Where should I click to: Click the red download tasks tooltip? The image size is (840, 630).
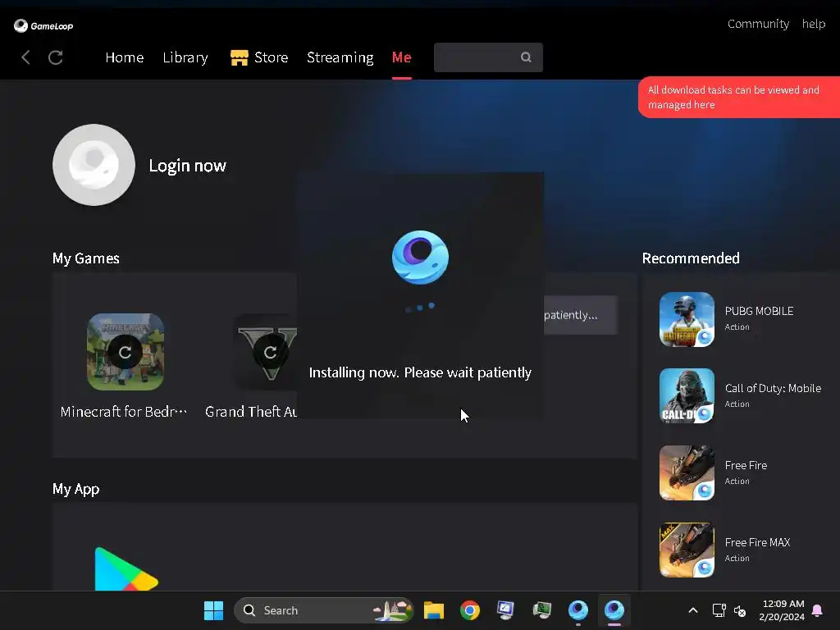739,97
